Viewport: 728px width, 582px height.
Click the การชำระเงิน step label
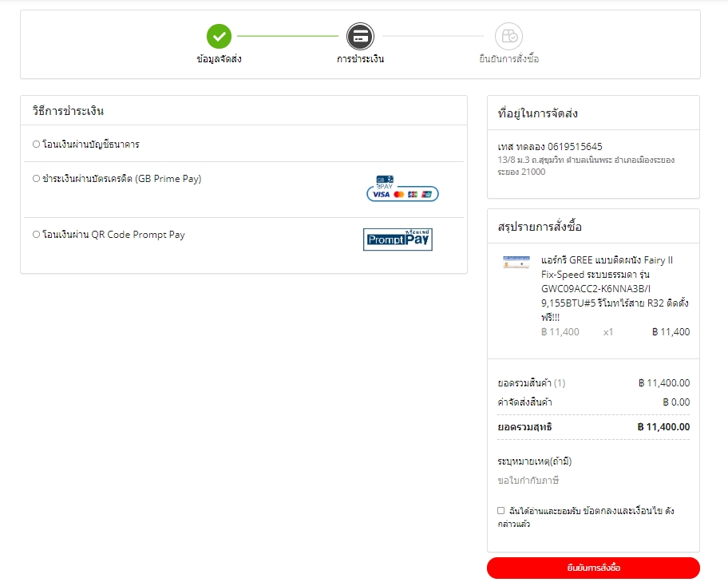point(360,59)
